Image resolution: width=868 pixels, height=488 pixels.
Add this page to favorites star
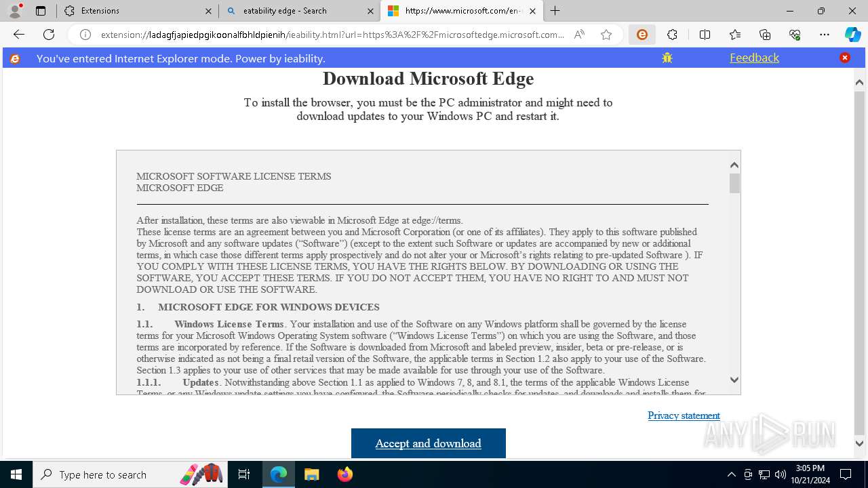pyautogui.click(x=606, y=35)
